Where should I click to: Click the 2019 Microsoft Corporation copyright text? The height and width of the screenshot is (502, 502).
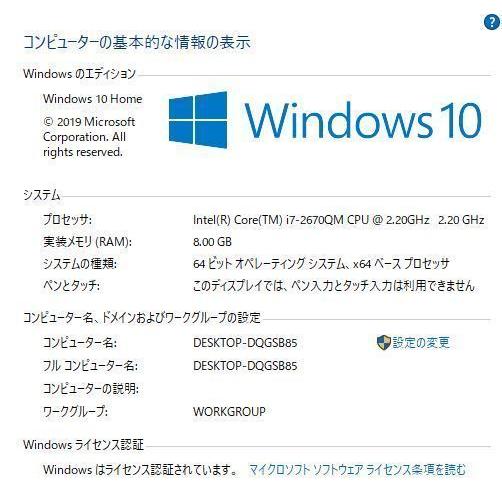(89, 137)
